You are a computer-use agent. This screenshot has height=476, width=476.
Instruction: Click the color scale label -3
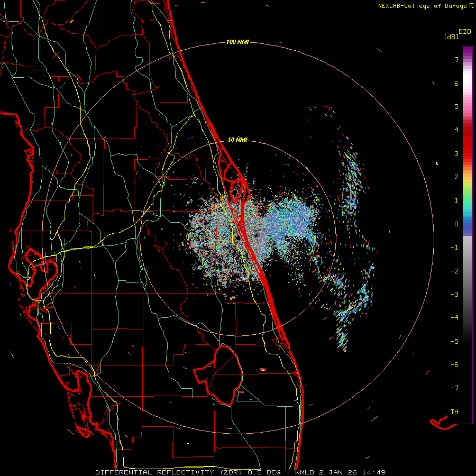pos(454,294)
